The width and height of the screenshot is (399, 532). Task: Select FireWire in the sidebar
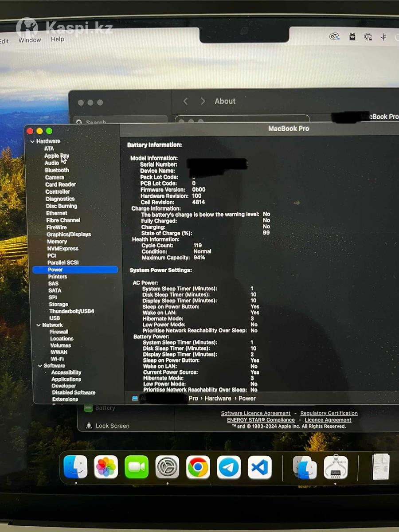pos(57,227)
